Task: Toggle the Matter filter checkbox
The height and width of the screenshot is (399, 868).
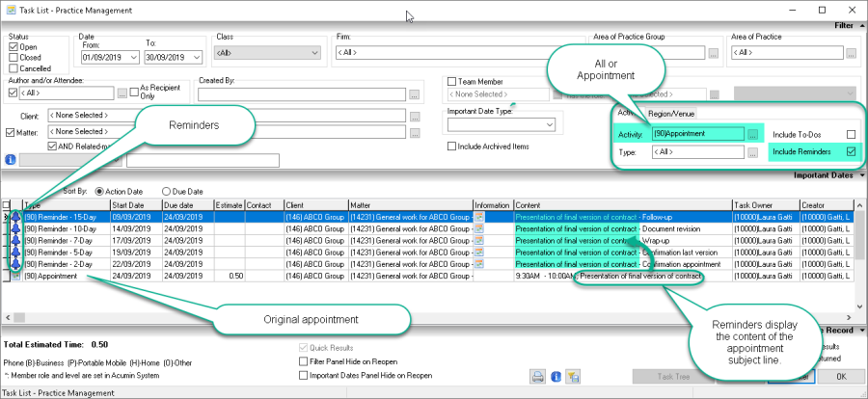Action: (x=10, y=132)
